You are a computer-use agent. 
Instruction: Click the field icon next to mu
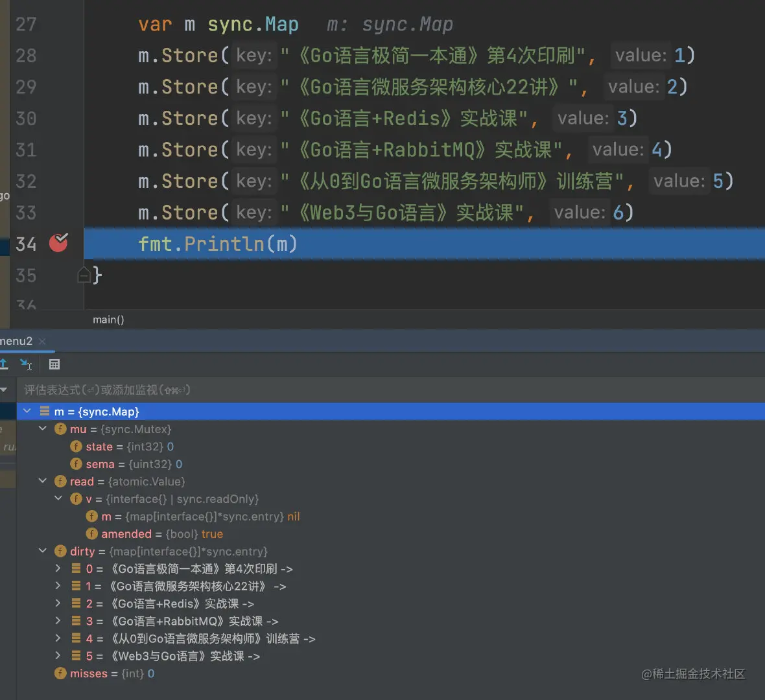coord(60,429)
